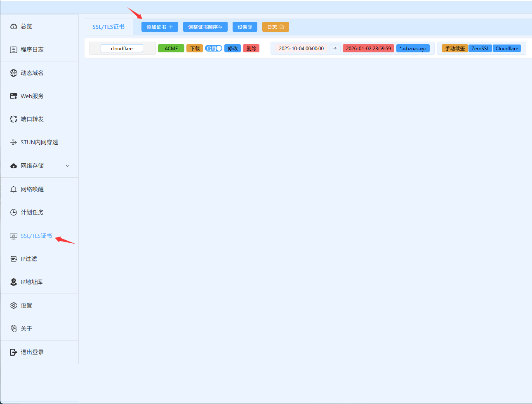Image resolution: width=532 pixels, height=404 pixels.
Task: Open 计划任务 clock icon
Action: [14, 212]
